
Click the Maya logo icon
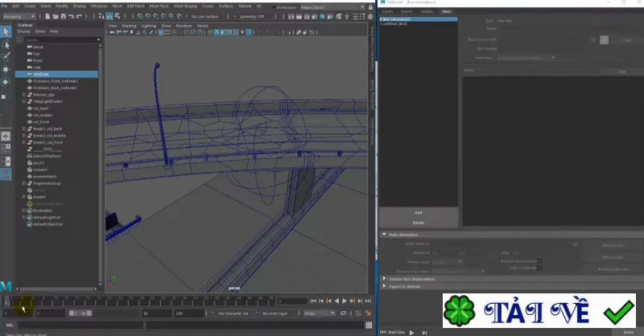pyautogui.click(x=6, y=286)
